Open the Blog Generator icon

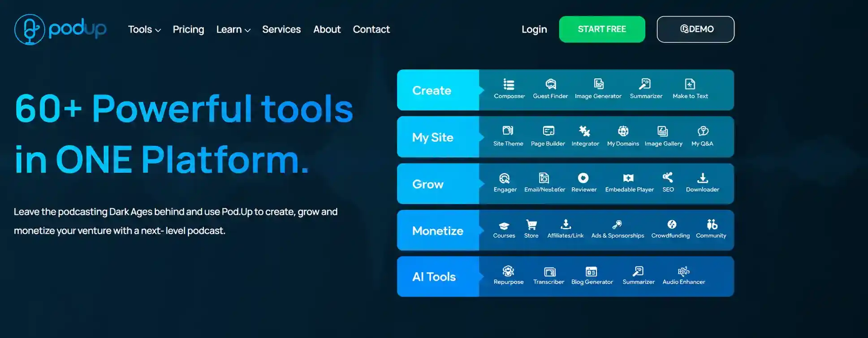[591, 271]
